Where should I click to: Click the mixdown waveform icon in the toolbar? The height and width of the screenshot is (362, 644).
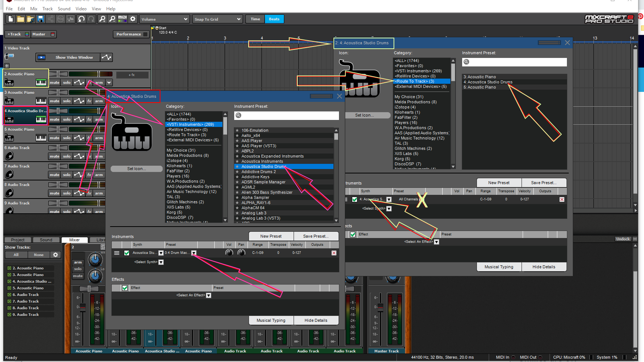[x=70, y=19]
